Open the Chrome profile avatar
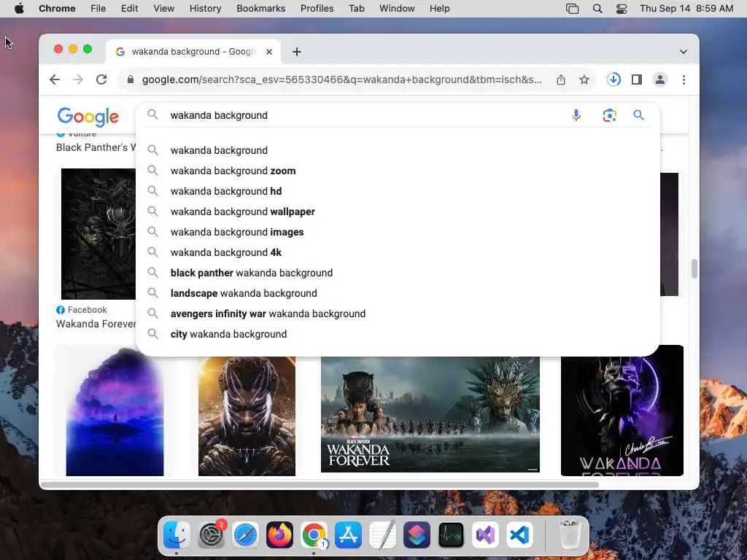 coord(659,79)
